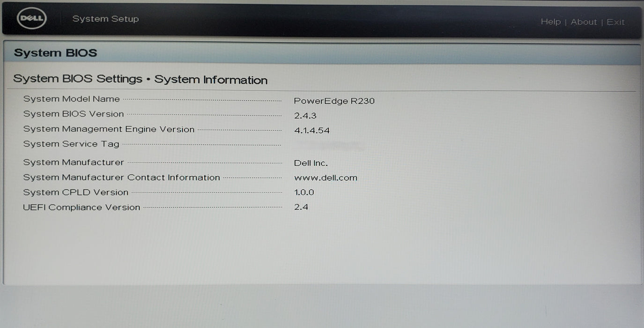Select the System BIOS Version label
This screenshot has height=328, width=644.
[x=74, y=114]
